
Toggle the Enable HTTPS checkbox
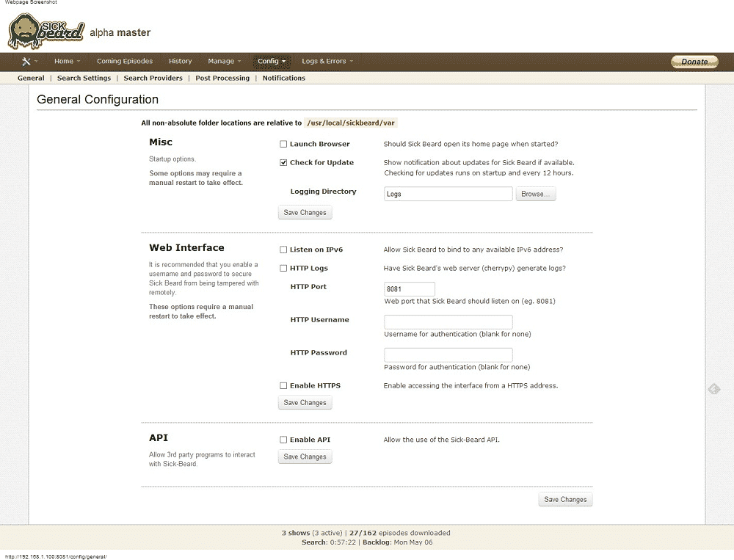tap(283, 386)
